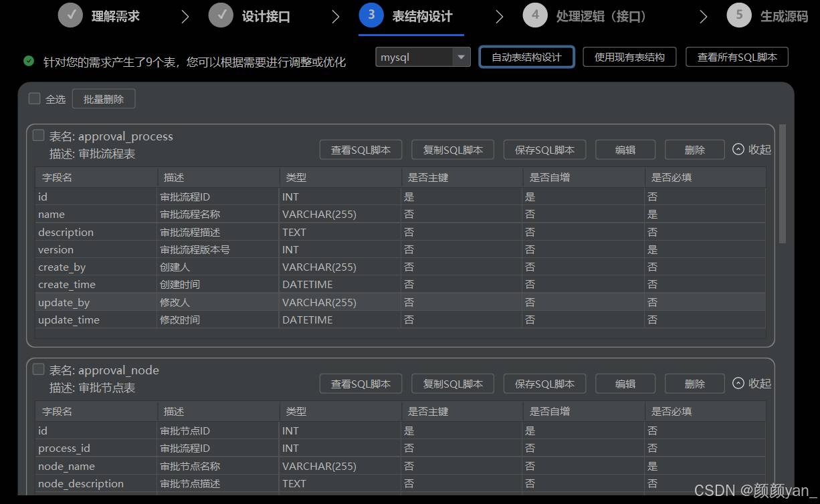Go to the 设计接口 step tab
820x504 pixels.
point(266,17)
